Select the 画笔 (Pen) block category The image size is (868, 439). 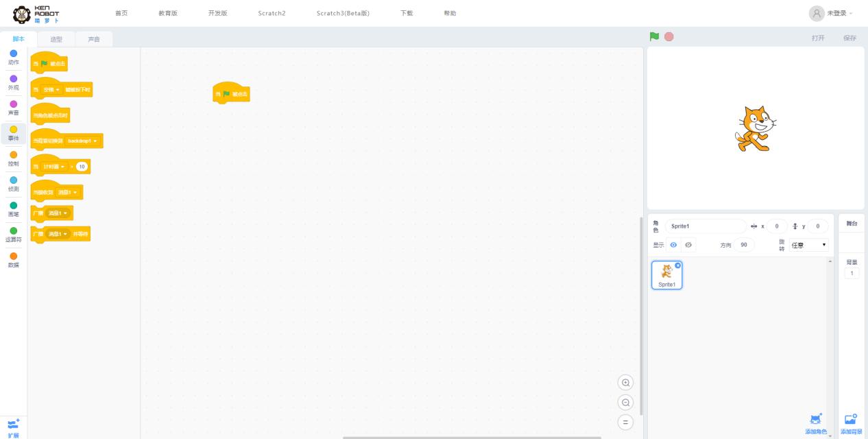[x=14, y=209]
